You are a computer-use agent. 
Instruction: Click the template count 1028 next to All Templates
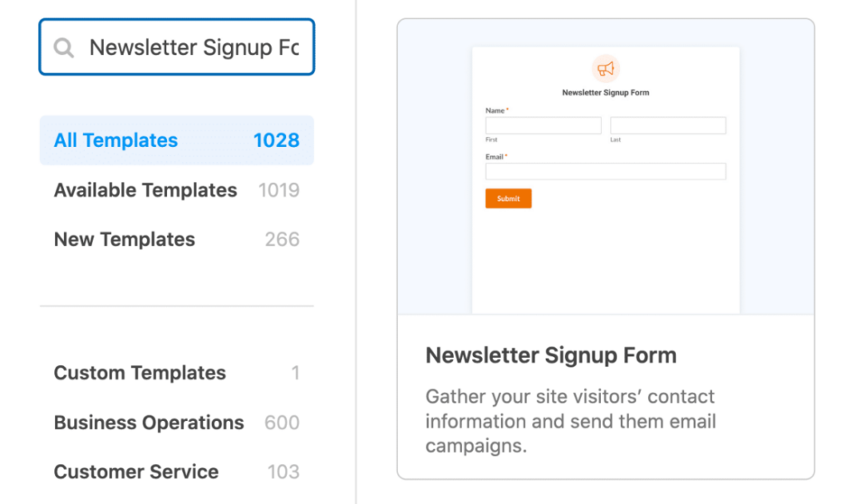click(277, 140)
